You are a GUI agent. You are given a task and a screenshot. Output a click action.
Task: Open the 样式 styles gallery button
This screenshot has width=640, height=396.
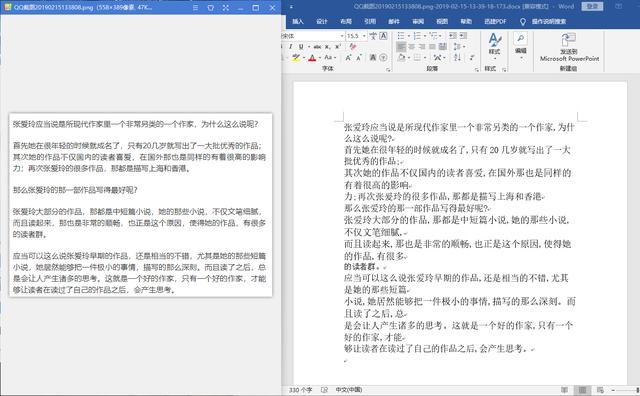point(494,46)
